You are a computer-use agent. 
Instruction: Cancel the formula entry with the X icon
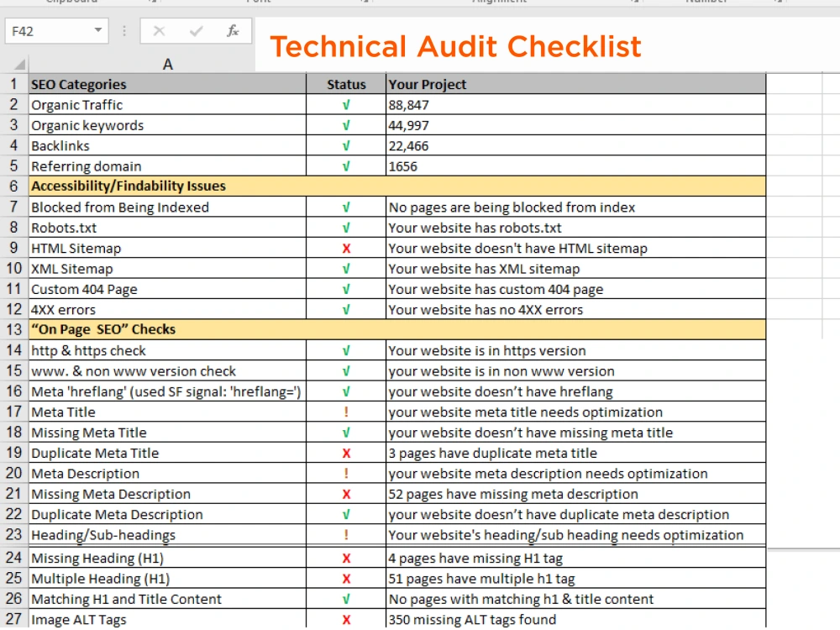point(159,31)
